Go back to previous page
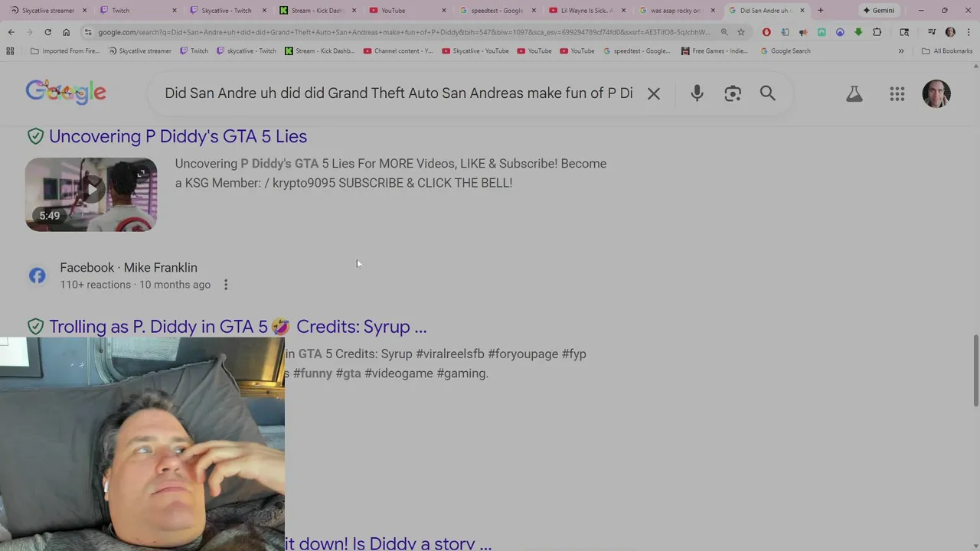Screen dimensions: 980x551 click(x=11, y=32)
